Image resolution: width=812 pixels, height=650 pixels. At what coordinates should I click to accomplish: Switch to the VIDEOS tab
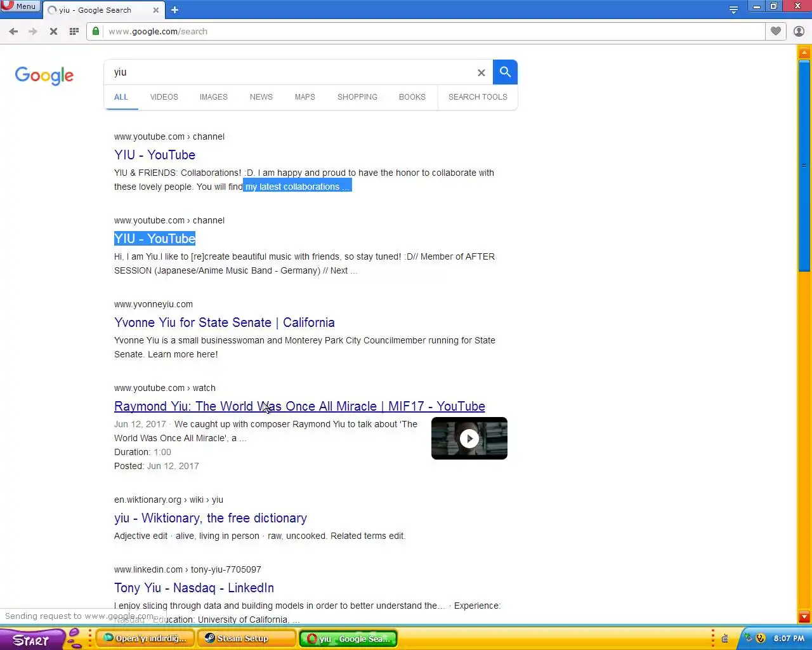[x=164, y=97]
